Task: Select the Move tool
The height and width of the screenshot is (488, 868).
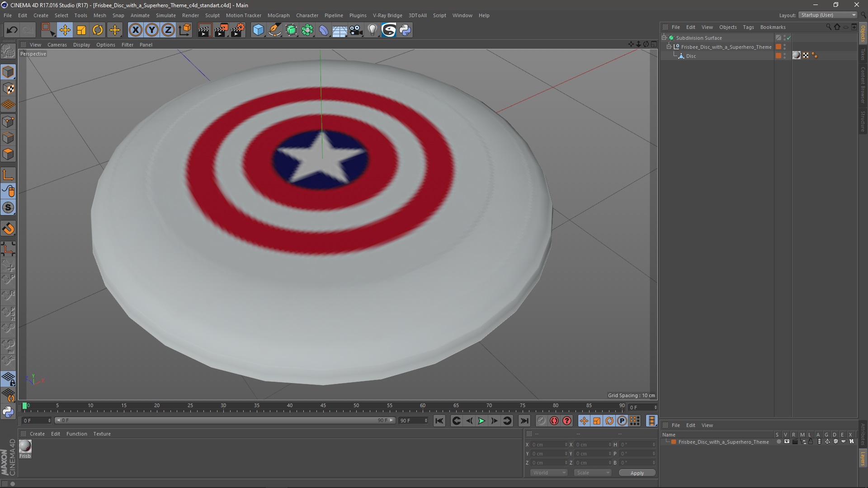Action: [65, 30]
